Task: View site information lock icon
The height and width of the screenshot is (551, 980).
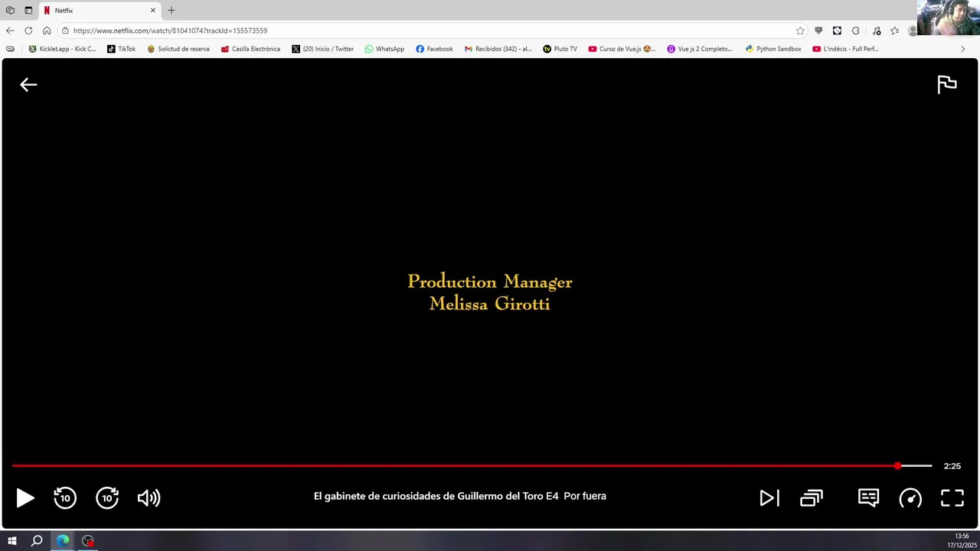Action: pyautogui.click(x=66, y=31)
